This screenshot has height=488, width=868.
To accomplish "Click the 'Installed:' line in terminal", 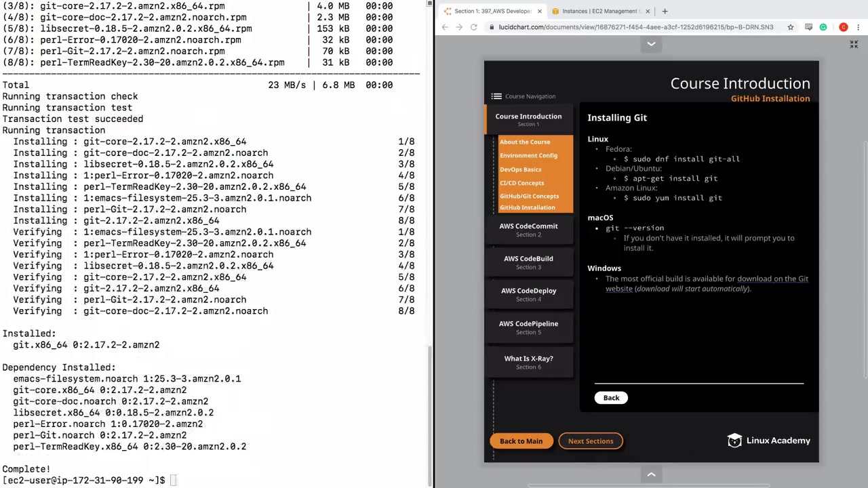I will coord(29,333).
